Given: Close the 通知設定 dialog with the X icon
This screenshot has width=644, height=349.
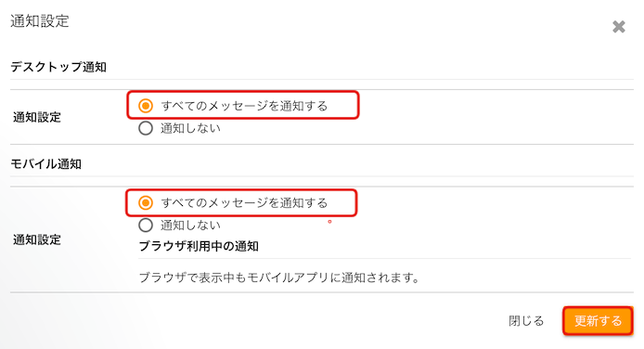Looking at the screenshot, I should [x=619, y=27].
